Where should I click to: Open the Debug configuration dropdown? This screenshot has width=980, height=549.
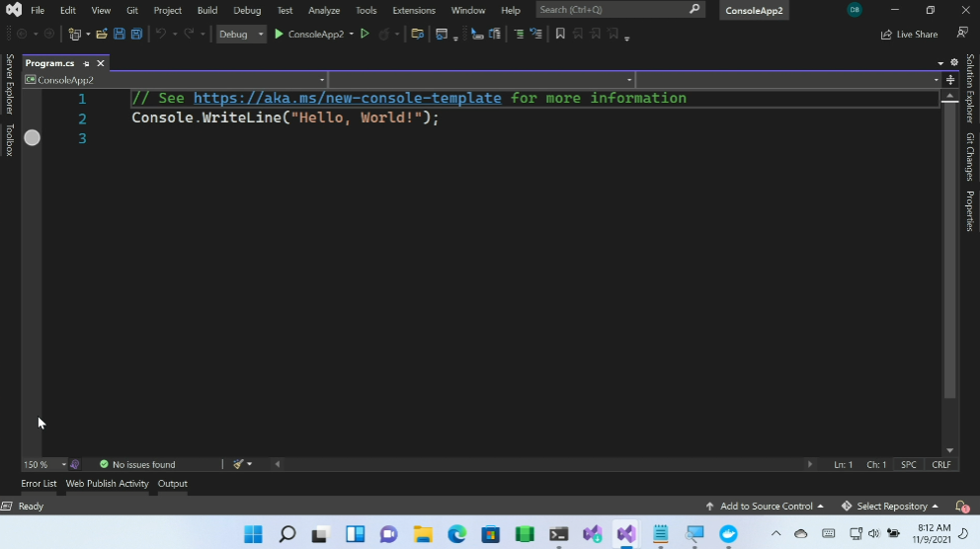[241, 34]
